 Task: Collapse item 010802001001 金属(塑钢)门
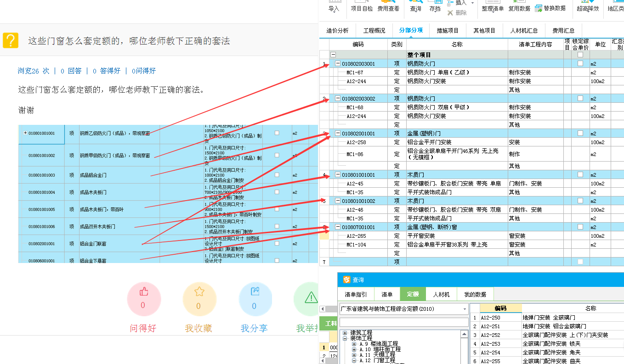(338, 133)
